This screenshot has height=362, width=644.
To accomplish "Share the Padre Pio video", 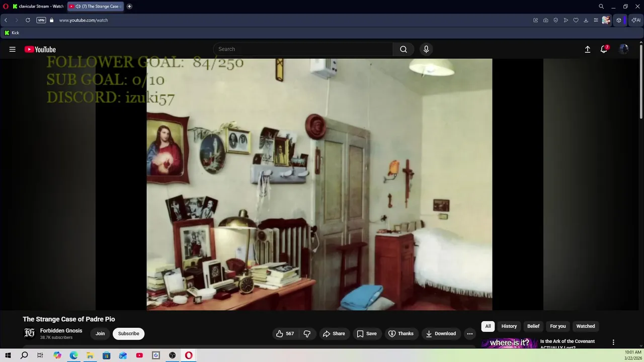I will point(334,334).
